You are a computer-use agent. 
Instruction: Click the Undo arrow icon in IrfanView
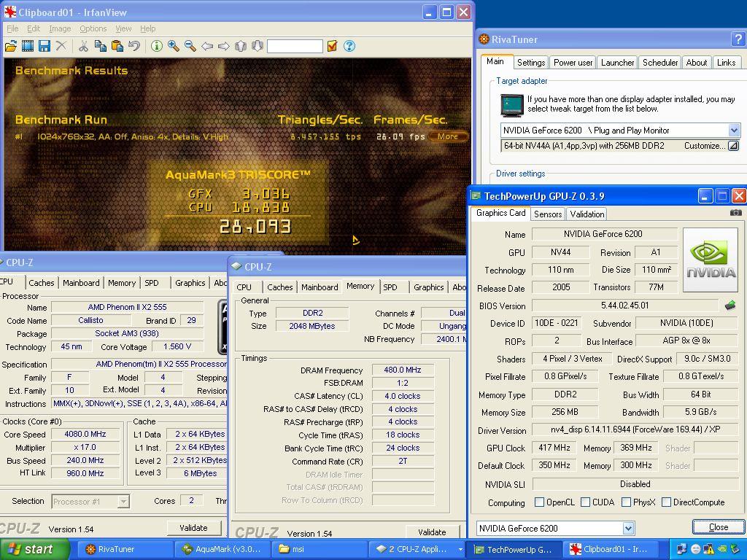coord(134,46)
